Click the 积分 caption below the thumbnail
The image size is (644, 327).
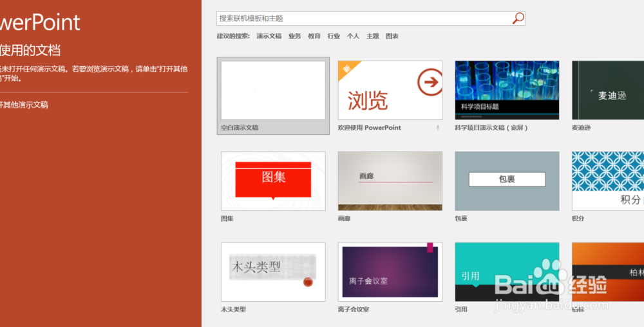click(578, 219)
